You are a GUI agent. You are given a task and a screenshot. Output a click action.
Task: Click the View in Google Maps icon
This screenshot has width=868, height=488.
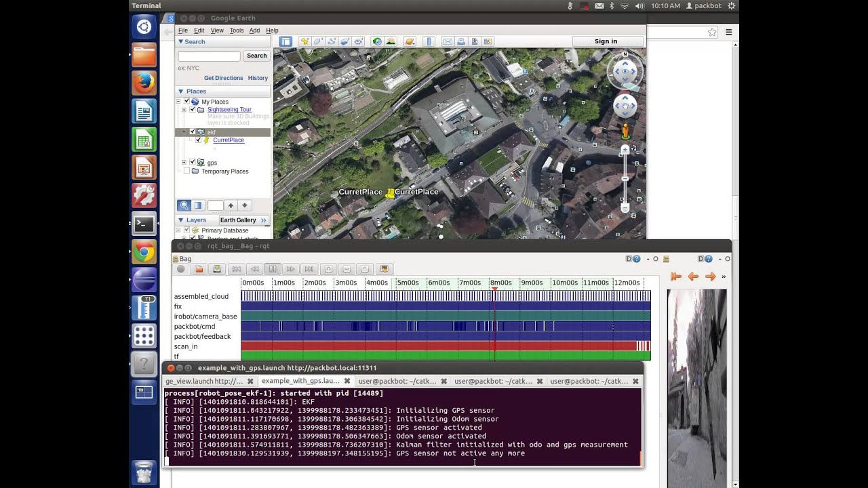pos(488,41)
